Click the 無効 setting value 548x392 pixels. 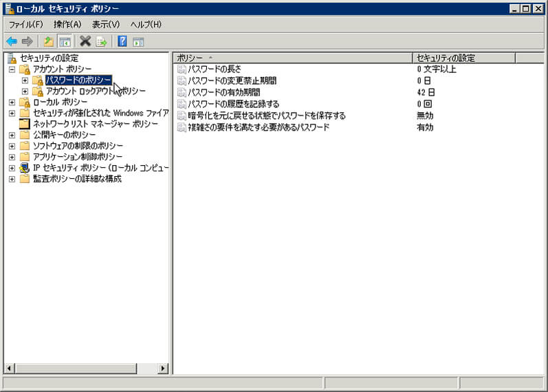(x=425, y=116)
